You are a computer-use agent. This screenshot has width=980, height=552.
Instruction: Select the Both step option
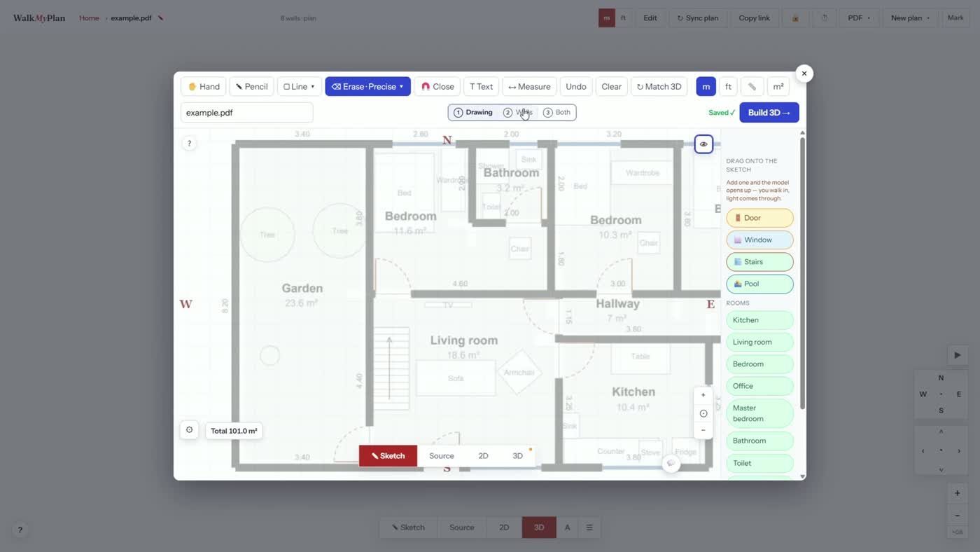click(x=557, y=112)
